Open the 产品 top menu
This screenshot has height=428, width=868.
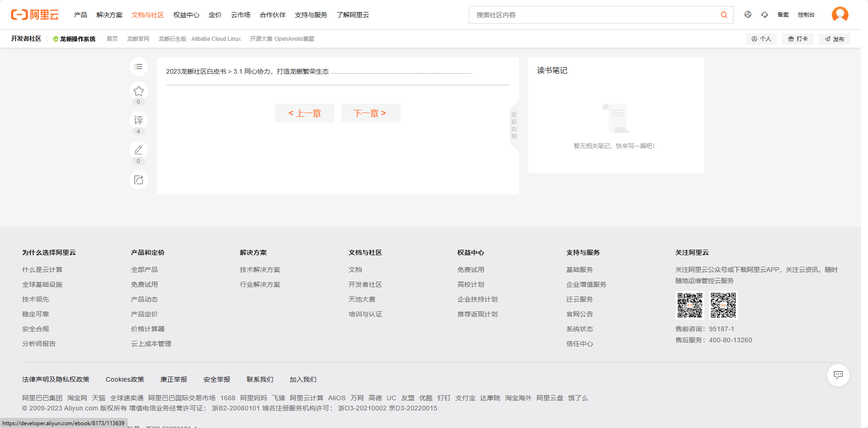[81, 15]
